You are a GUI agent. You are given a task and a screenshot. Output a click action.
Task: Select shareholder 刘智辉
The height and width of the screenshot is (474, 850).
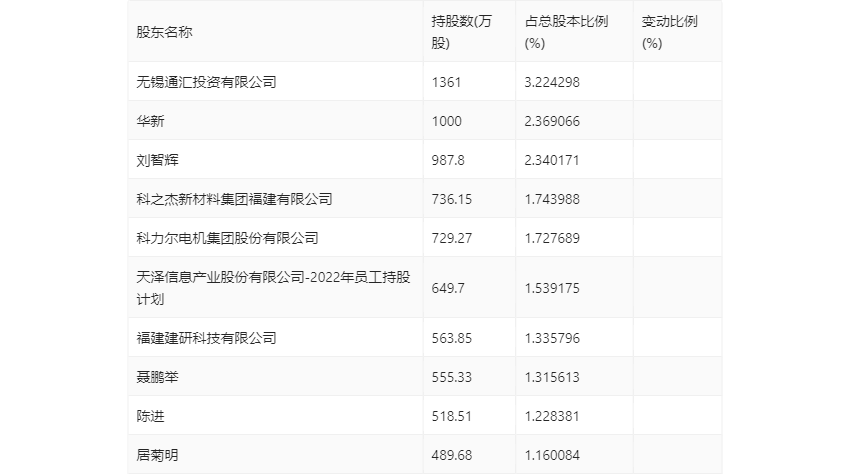point(157,160)
